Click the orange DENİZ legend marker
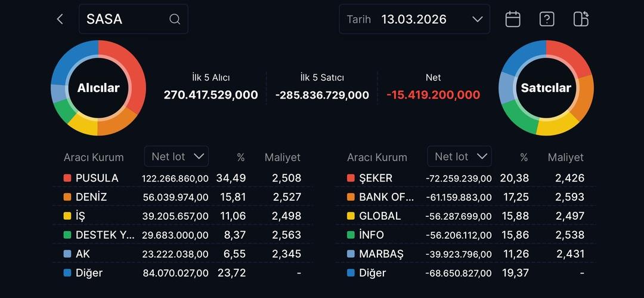 [67, 197]
